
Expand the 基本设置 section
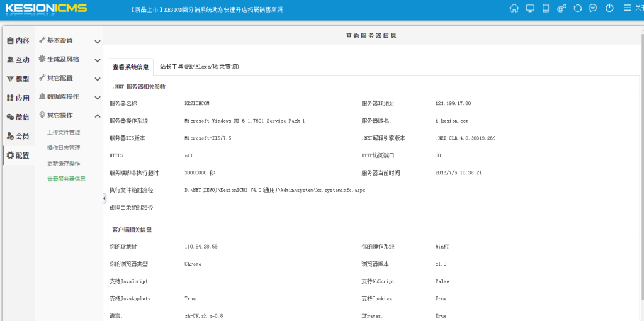click(x=68, y=41)
